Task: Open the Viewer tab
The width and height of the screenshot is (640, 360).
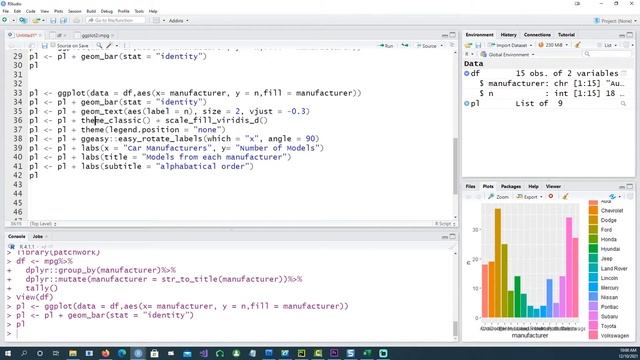Action: (553, 186)
